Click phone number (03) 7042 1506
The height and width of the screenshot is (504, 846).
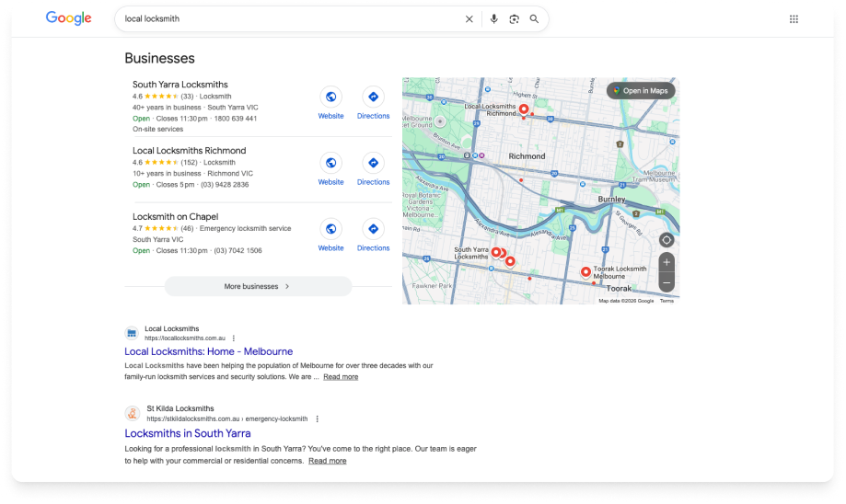tap(238, 251)
